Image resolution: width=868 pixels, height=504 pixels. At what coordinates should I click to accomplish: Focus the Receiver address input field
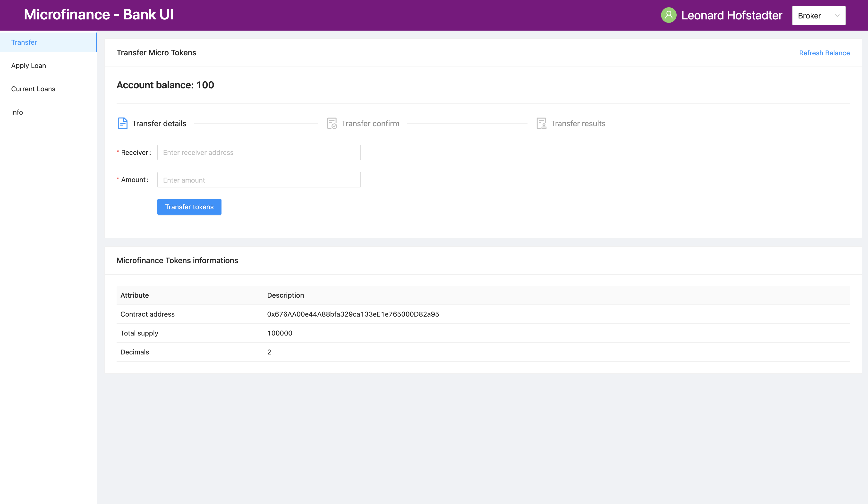coord(259,152)
